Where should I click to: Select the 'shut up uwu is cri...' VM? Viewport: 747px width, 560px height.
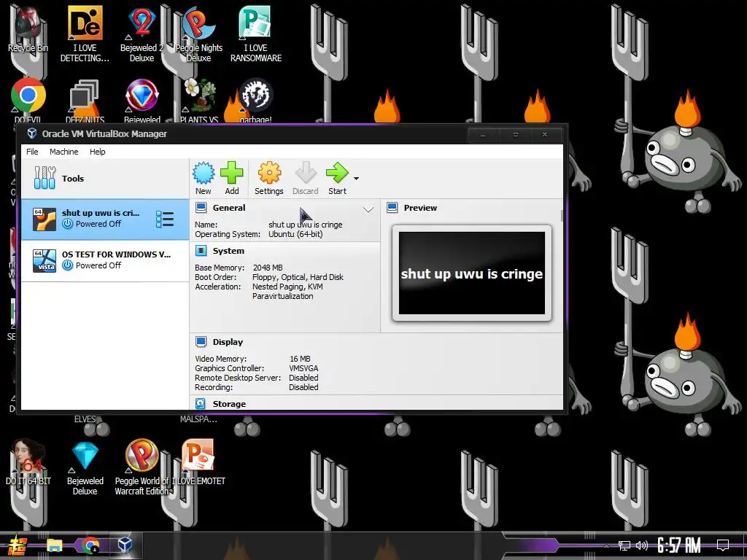tap(105, 219)
